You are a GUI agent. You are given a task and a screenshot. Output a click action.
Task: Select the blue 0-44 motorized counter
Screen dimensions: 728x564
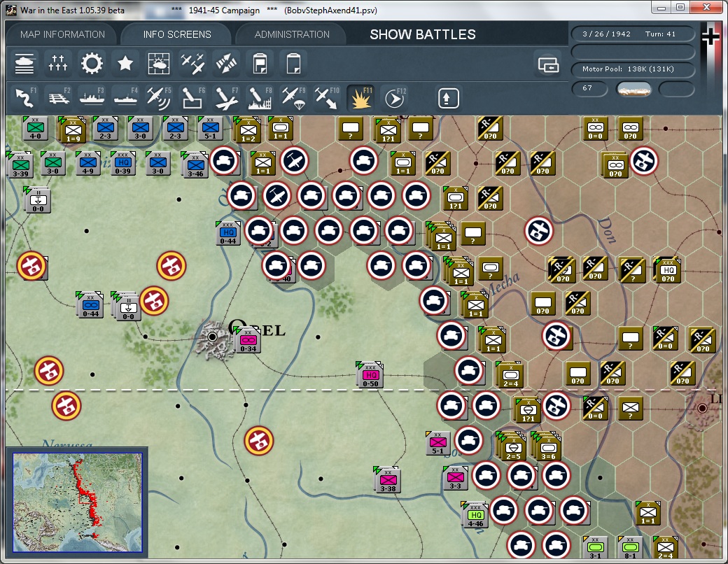click(x=90, y=304)
